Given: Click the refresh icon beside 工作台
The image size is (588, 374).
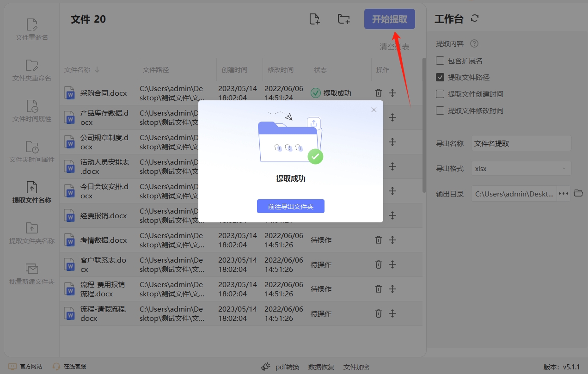Looking at the screenshot, I should coord(475,18).
